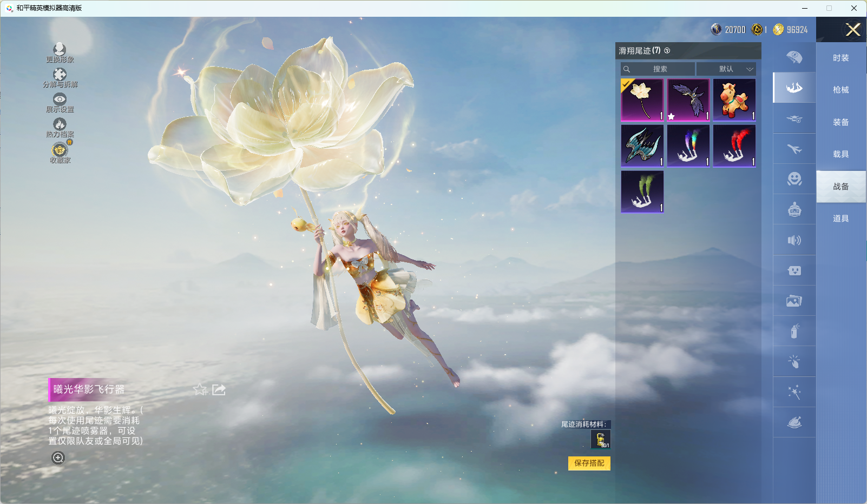
Task: Open the 收藏家 collector badge
Action: 60,153
